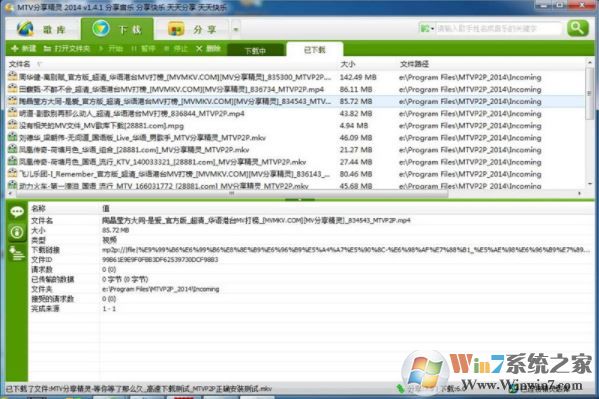Viewport: 599px width, 399px height.
Task: Open the 歌库 music library tab
Action: [42, 29]
